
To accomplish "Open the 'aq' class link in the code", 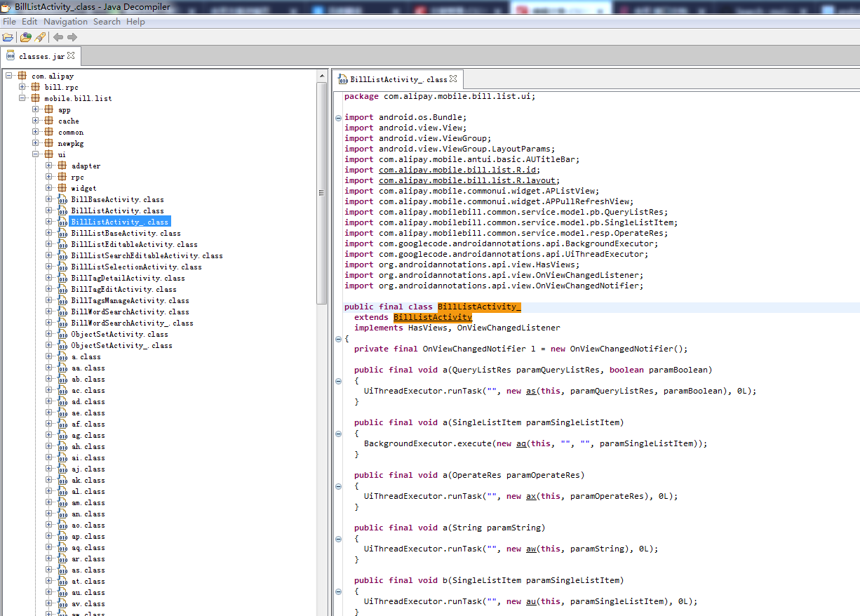I will pyautogui.click(x=521, y=443).
